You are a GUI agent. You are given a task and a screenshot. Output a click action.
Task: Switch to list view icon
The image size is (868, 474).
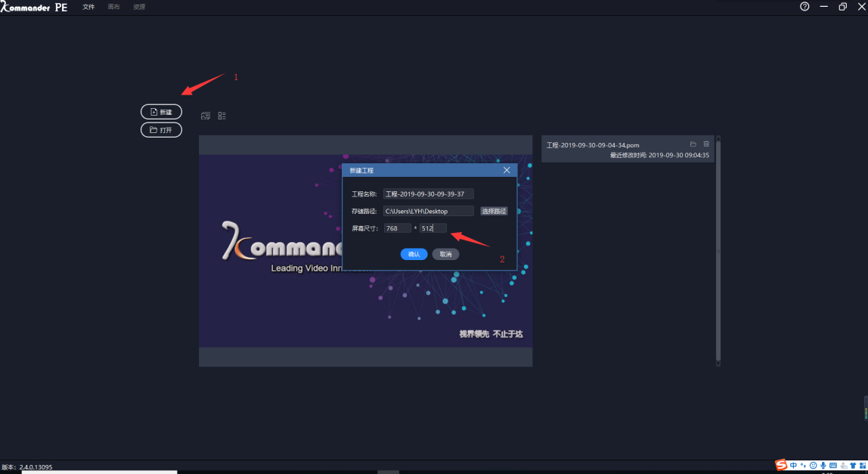(222, 116)
